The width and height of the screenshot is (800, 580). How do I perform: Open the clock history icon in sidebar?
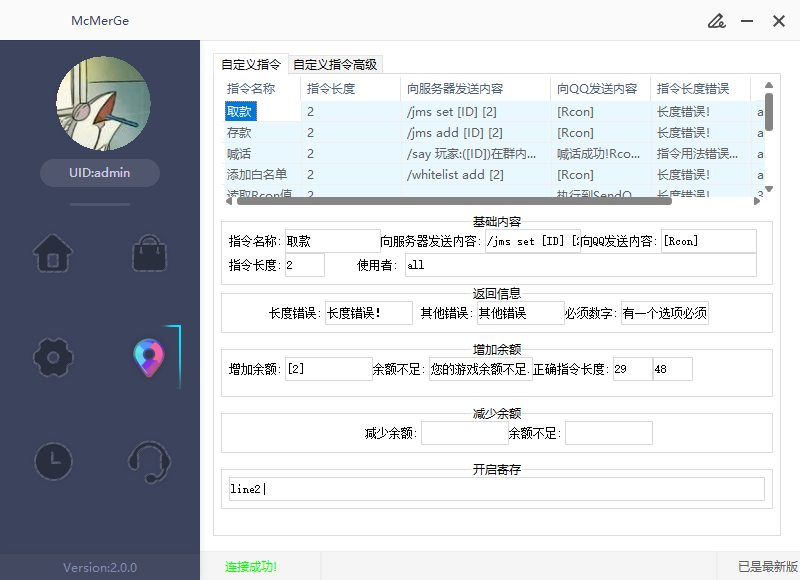(53, 461)
